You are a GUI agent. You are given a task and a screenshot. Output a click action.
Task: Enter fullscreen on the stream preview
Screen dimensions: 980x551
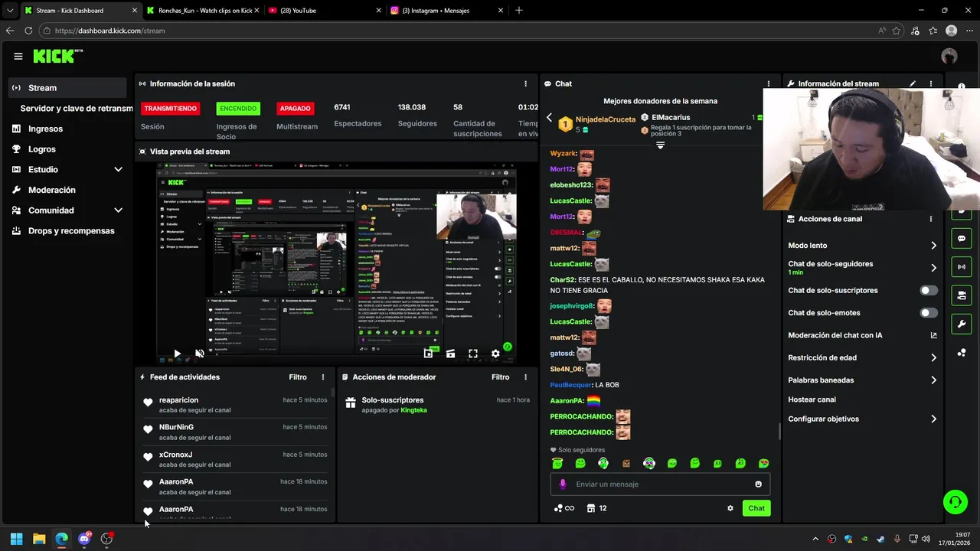[x=473, y=354]
